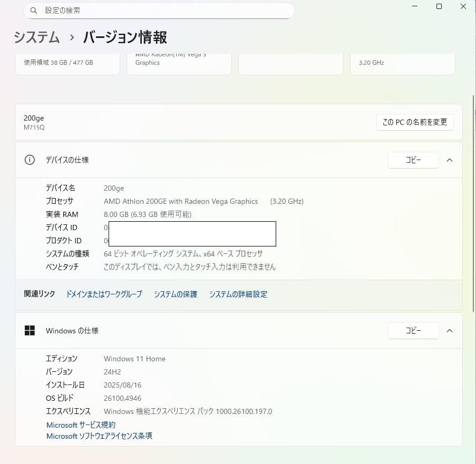Image resolution: width=476 pixels, height=464 pixels.
Task: Open the Microsoft ソフトウェアライセンス条項 link
Action: (99, 436)
